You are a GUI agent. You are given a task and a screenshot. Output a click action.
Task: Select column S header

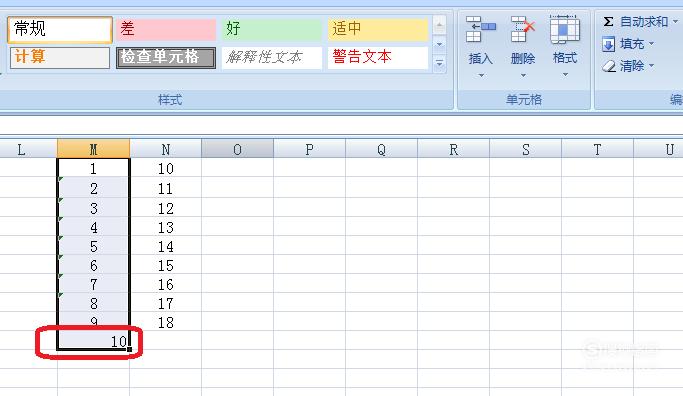coord(525,149)
